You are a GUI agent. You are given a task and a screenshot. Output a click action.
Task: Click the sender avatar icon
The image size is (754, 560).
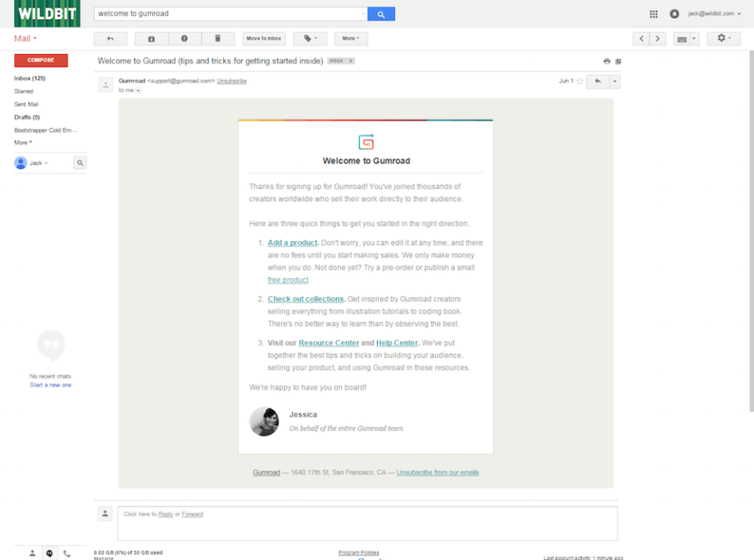tap(105, 85)
